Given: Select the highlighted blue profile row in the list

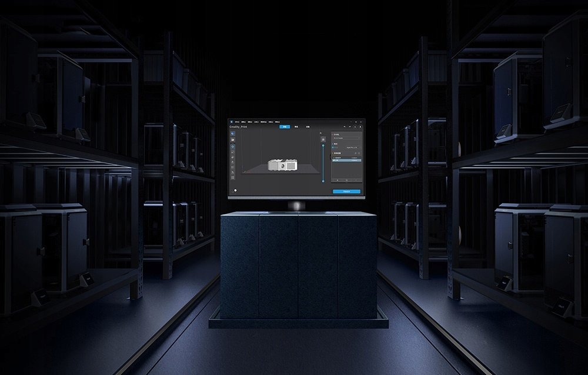Looking at the screenshot, I should 346,161.
